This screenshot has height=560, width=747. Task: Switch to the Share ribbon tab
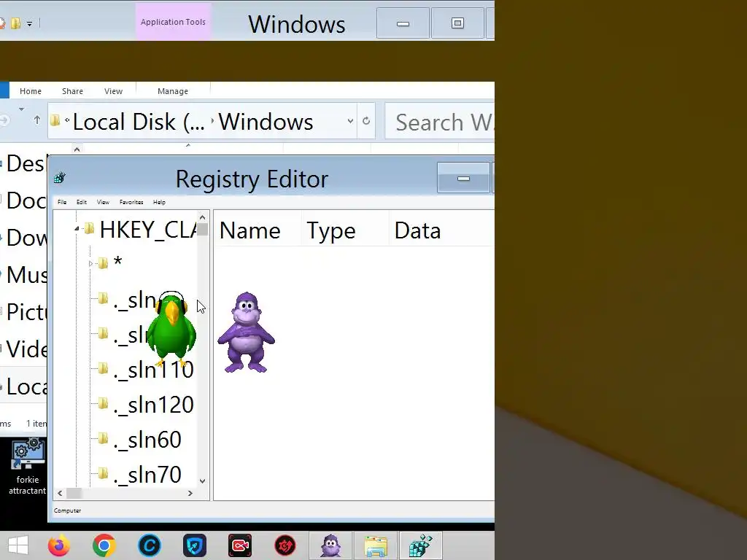click(x=72, y=91)
